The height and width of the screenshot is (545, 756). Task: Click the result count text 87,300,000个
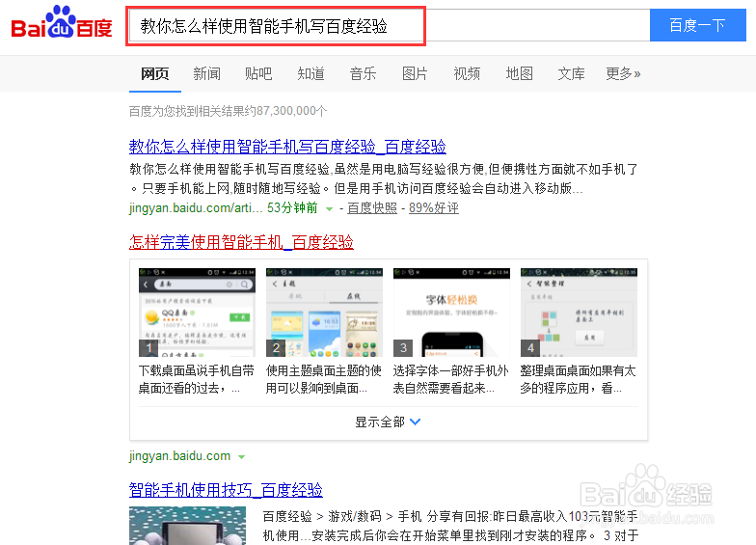click(x=291, y=111)
